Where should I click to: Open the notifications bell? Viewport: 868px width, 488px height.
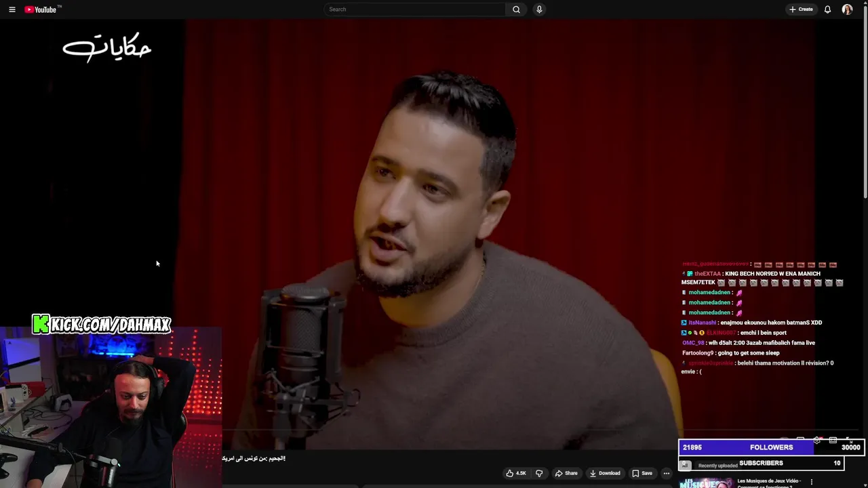tap(827, 9)
